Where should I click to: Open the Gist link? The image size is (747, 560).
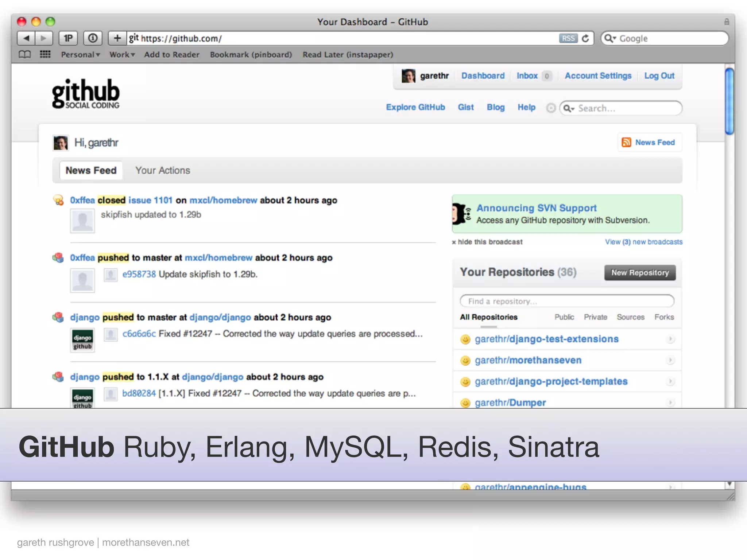pyautogui.click(x=466, y=107)
